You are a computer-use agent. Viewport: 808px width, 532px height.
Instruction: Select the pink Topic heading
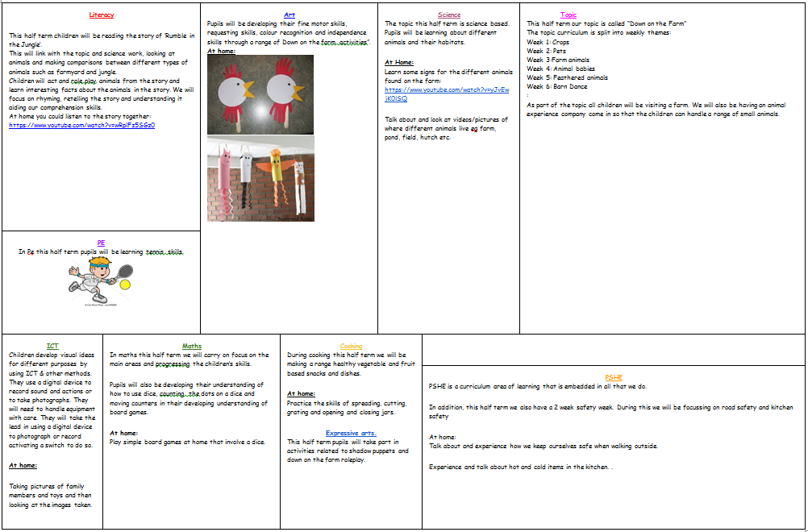(568, 15)
